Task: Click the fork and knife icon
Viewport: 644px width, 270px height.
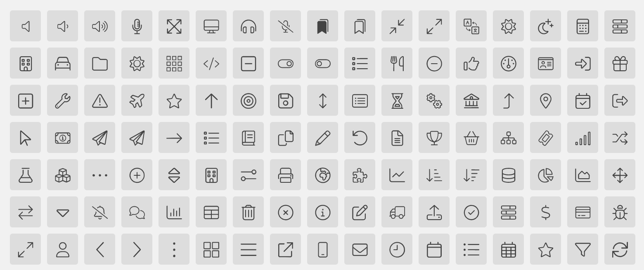Action: point(397,63)
